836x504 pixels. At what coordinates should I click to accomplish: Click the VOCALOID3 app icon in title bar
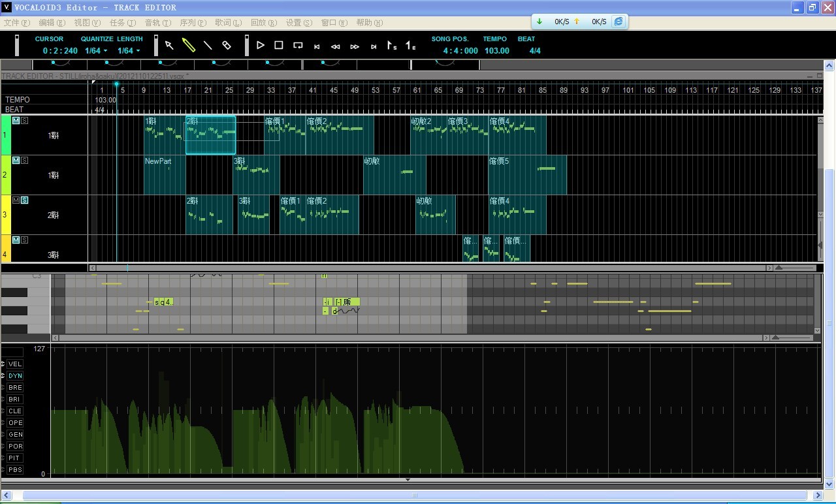click(7, 7)
